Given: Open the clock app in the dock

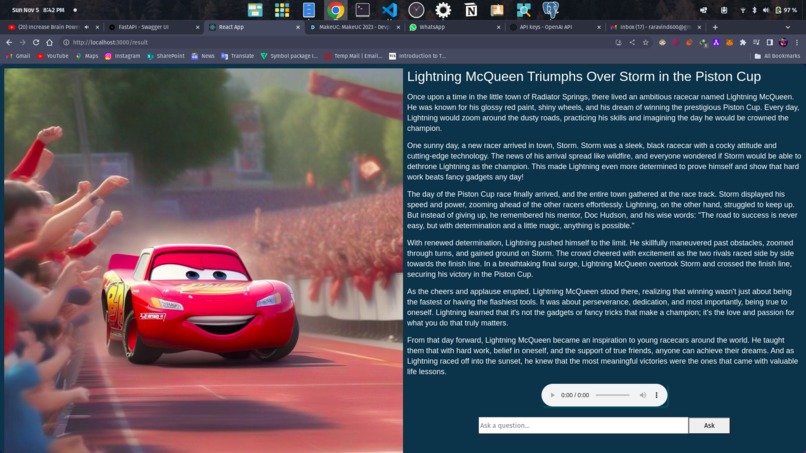Looking at the screenshot, I should pyautogui.click(x=416, y=10).
